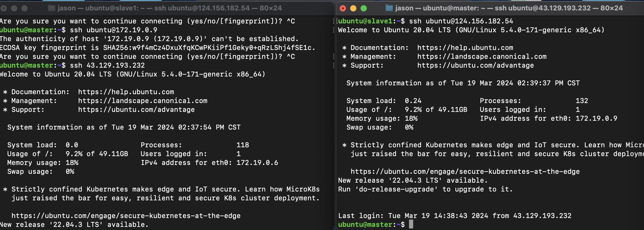This screenshot has width=644, height=230.
Task: Click the command 'ssh ubuntu@172.19.0.9' in left terminal
Action: (x=114, y=30)
